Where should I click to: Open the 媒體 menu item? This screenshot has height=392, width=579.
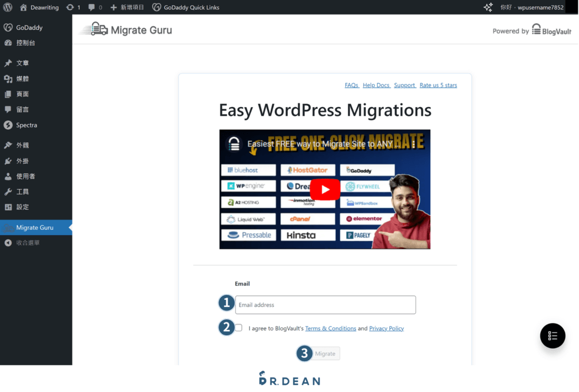36,79
